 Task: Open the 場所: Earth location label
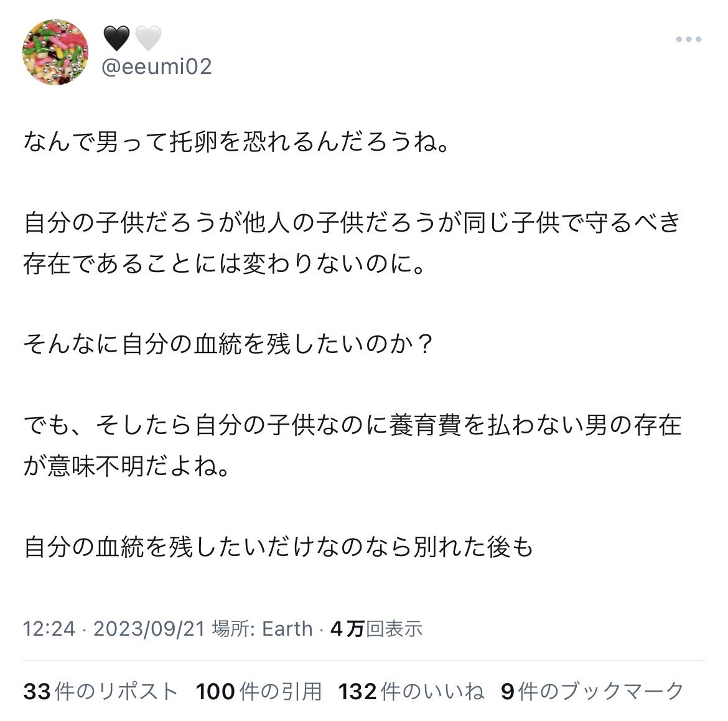coord(263,629)
